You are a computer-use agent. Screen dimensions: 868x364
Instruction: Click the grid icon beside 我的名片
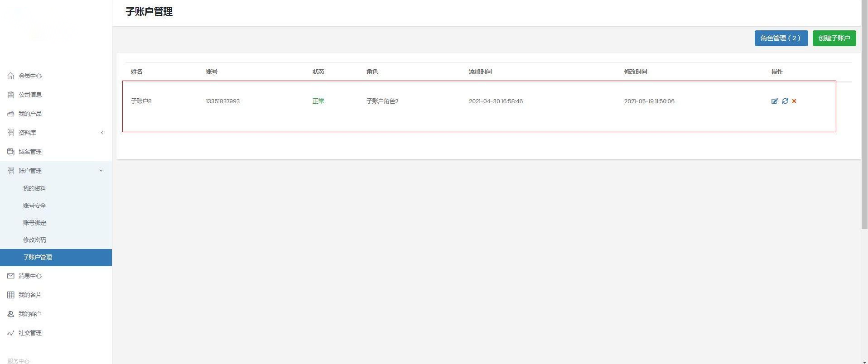[11, 295]
